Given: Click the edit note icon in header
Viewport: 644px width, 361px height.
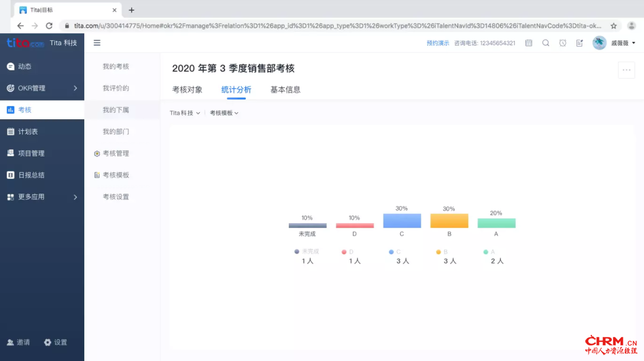Looking at the screenshot, I should click(580, 43).
